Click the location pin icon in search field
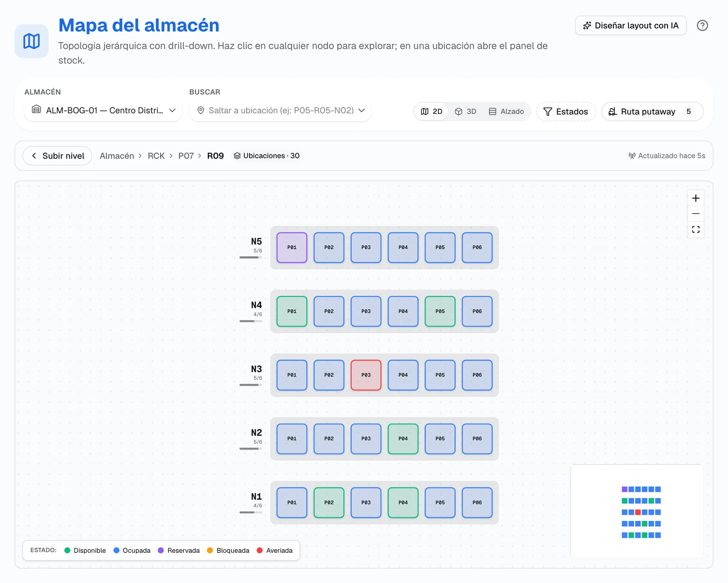Screen dimensions: 728x583 [x=201, y=111]
